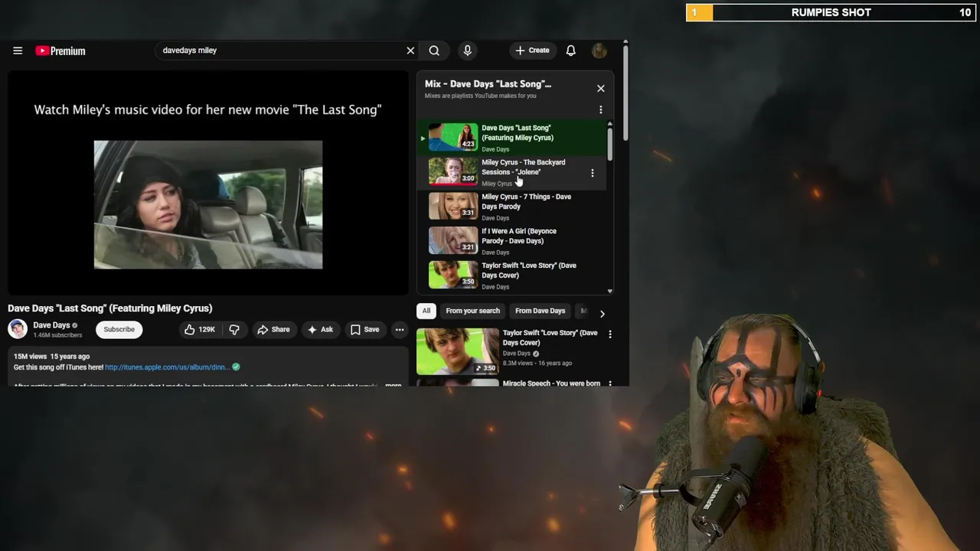Clear the search box text
This screenshot has height=551, width=980.
pyautogui.click(x=410, y=51)
